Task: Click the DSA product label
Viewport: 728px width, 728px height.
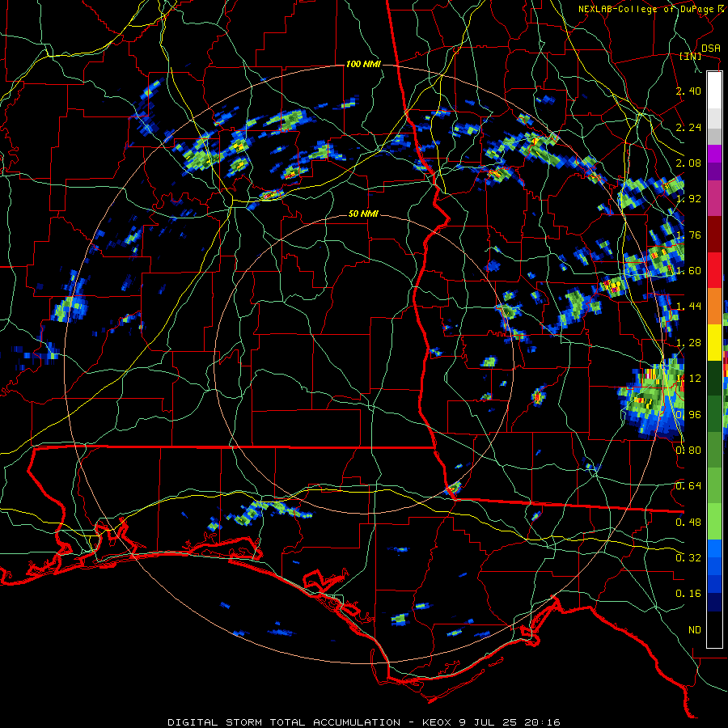Action: (x=710, y=48)
